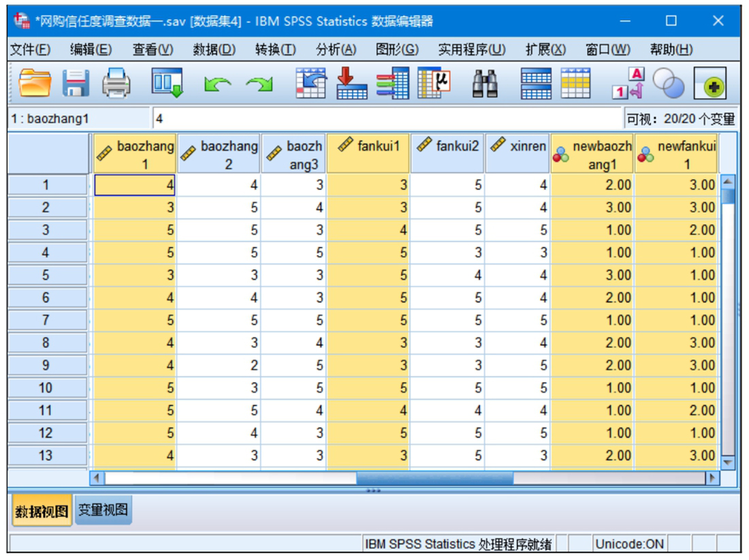Viewport: 749px width, 560px height.
Task: Click the horizontal scrollbar right arrow
Action: click(713, 478)
